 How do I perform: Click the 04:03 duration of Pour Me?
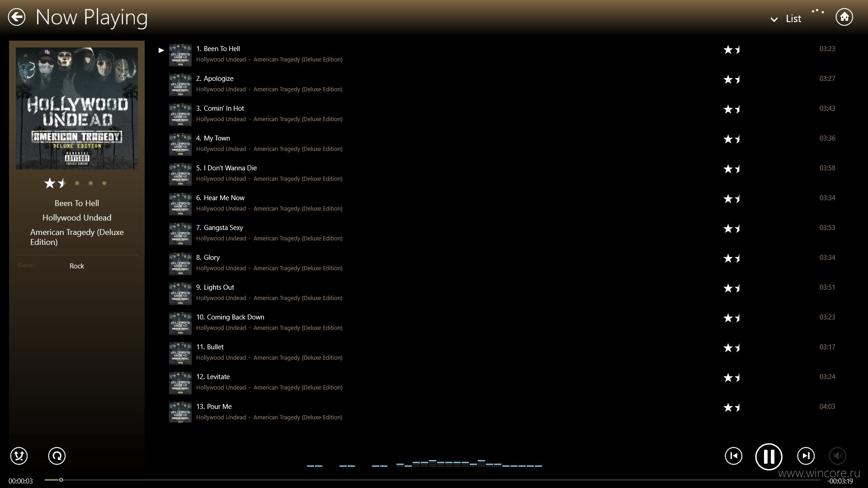(827, 407)
